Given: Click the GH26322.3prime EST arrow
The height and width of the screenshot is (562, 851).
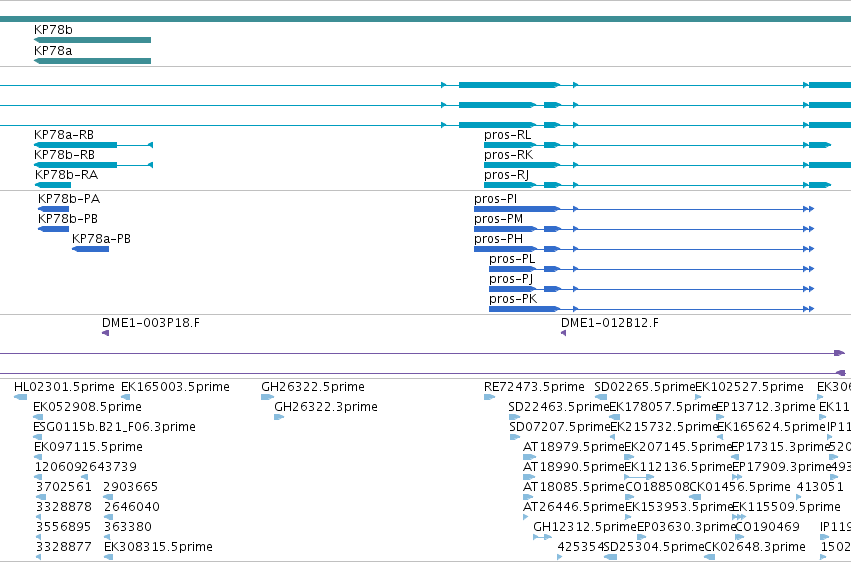Looking at the screenshot, I should 279,417.
